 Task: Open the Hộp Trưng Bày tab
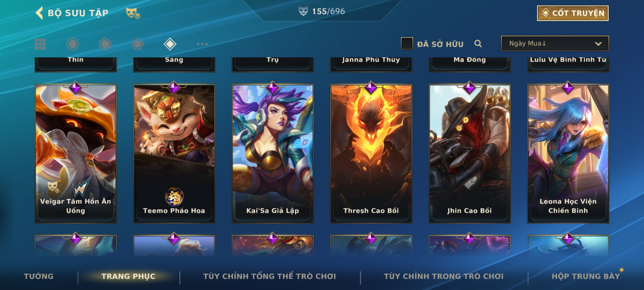coord(586,276)
